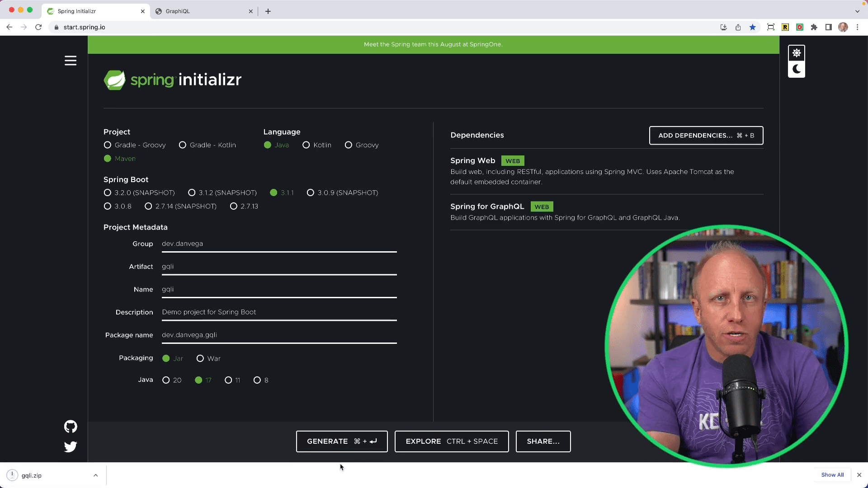Open Chrome three-dot menu
The height and width of the screenshot is (488, 868).
coord(857,27)
